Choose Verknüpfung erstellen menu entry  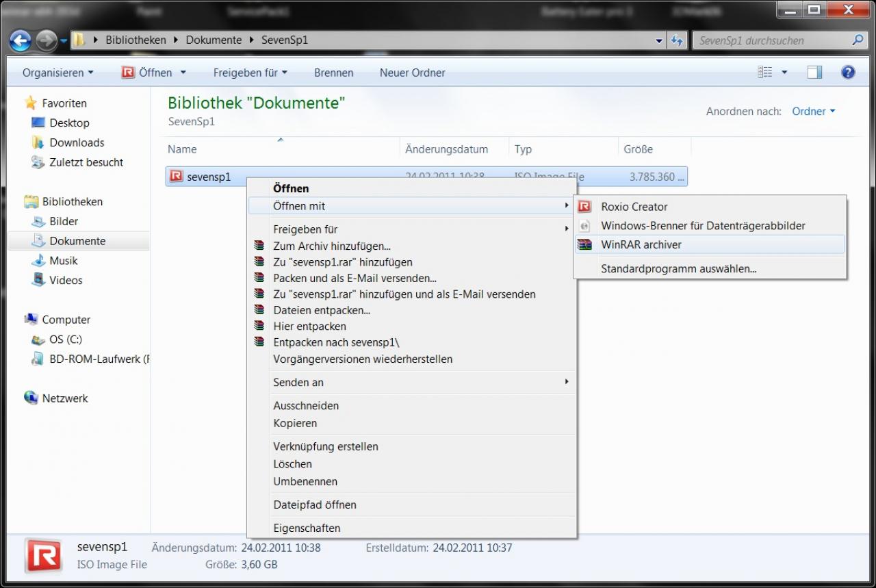tap(412, 446)
